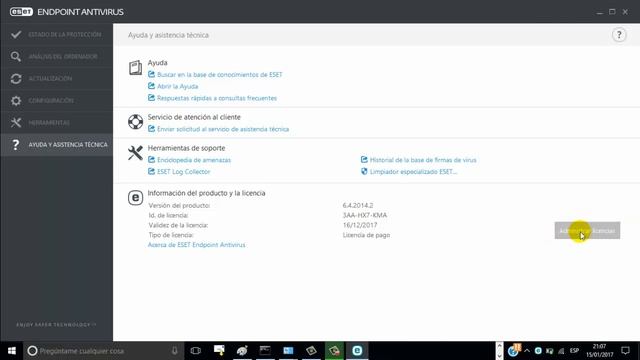Click the sidebar question mark icon
The height and width of the screenshot is (360, 640).
point(16,145)
